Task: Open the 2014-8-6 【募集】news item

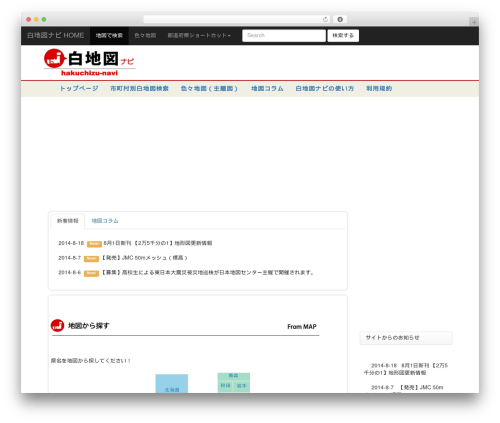Action: 207,272
